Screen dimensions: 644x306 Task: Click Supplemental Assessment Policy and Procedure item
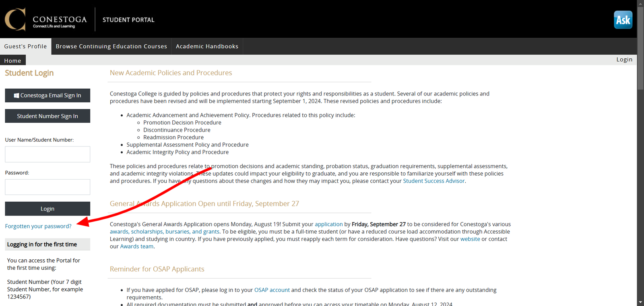[188, 145]
